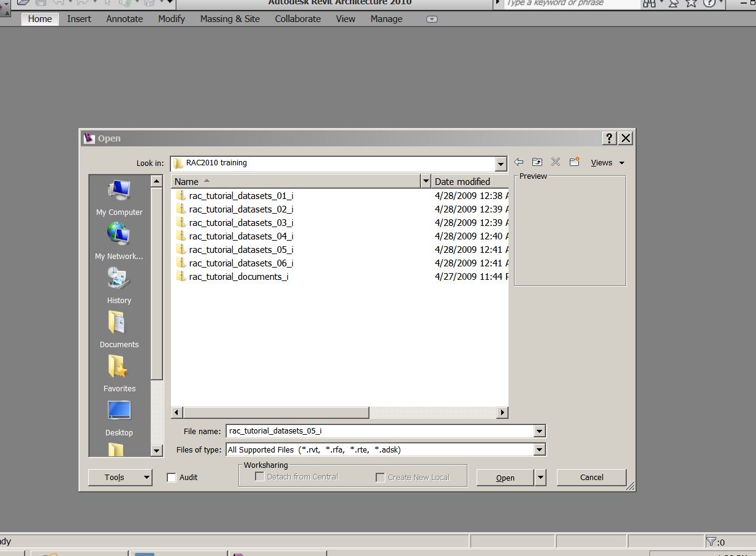Select the rac_tutorial_documents_i folder
Viewport: 756px width, 556px height.
[x=232, y=276]
